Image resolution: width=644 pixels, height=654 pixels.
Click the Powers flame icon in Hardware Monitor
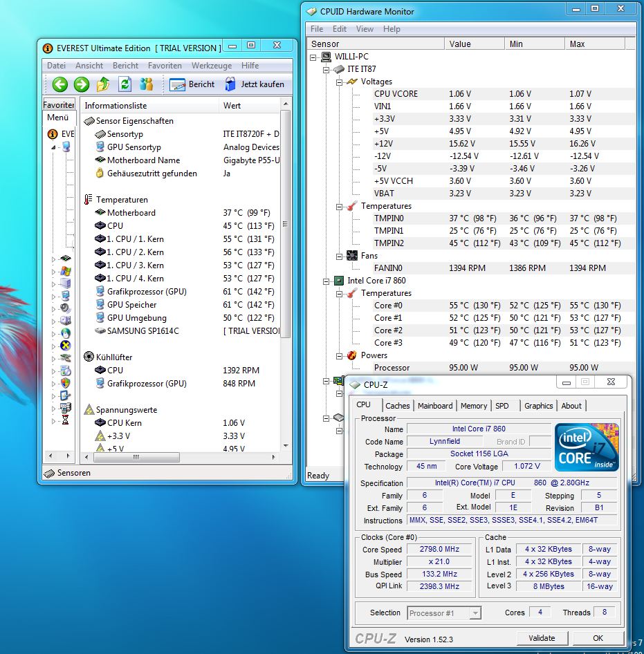[x=352, y=355]
